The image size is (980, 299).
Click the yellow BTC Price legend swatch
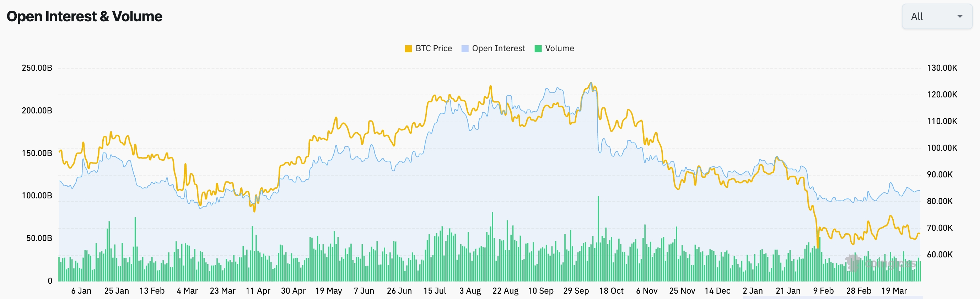pyautogui.click(x=408, y=49)
